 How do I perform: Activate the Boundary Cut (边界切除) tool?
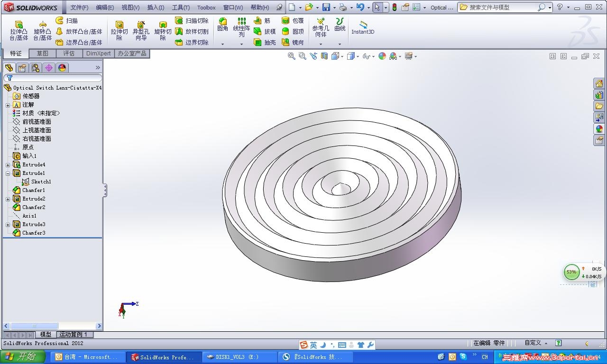192,42
